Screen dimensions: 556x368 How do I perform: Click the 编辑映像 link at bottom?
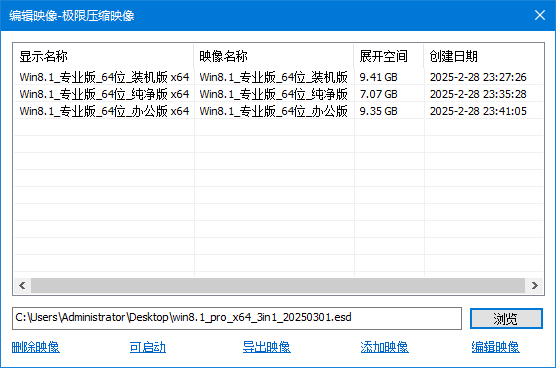495,347
